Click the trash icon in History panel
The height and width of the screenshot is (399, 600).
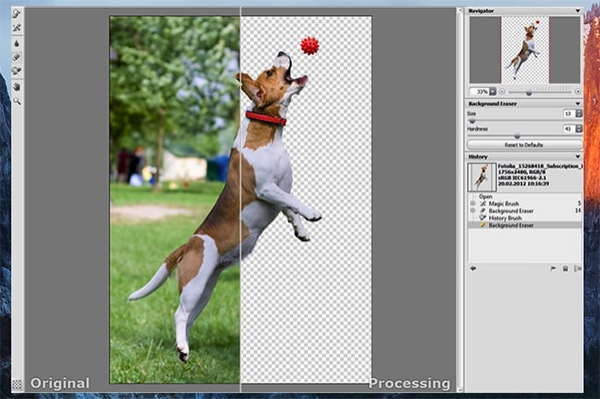[x=565, y=269]
